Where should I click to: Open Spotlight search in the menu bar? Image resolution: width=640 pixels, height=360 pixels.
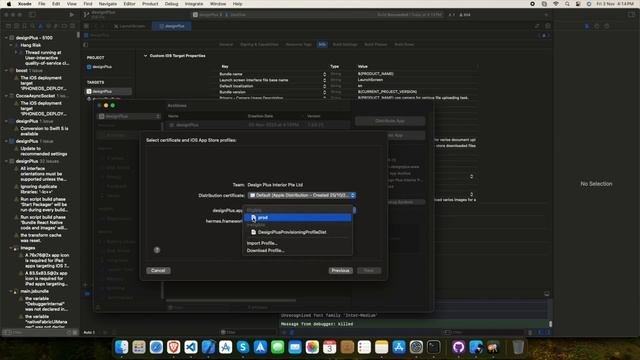pos(567,4)
